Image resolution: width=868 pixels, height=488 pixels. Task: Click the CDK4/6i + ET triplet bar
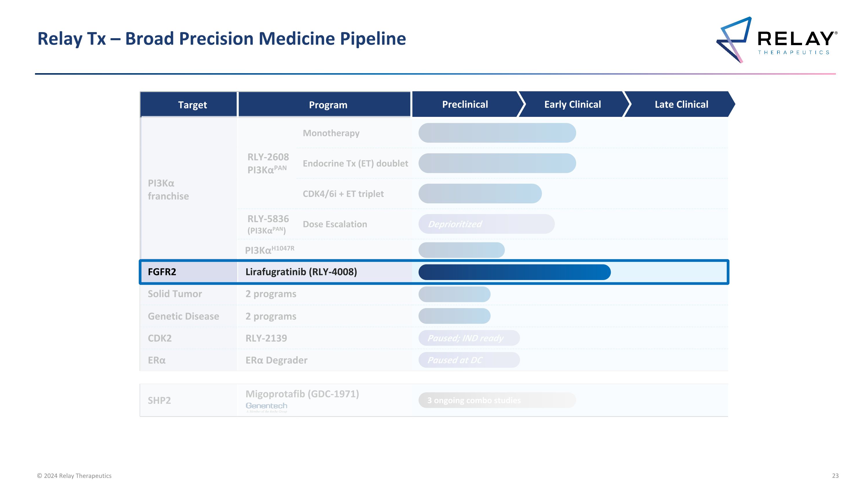point(480,194)
